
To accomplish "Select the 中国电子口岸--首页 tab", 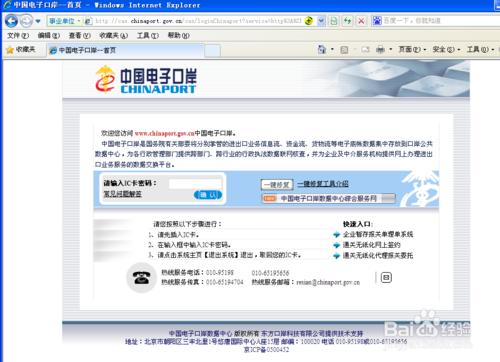I will click(x=125, y=50).
